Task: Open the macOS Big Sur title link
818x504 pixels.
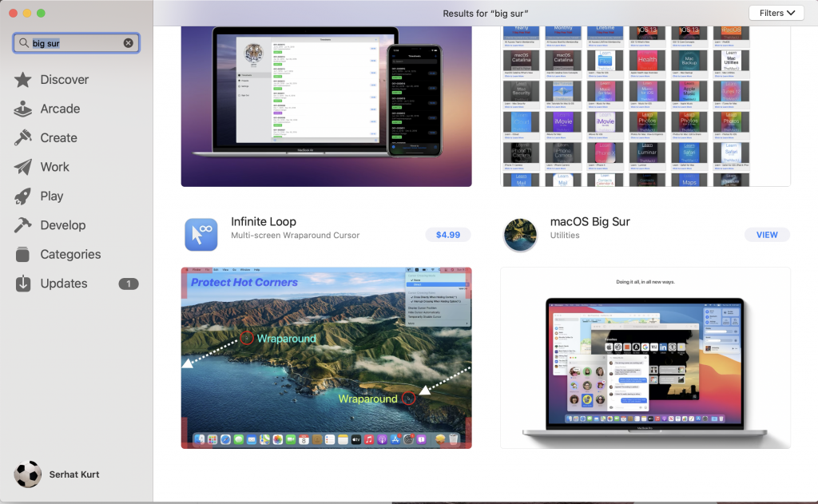Action: point(590,222)
